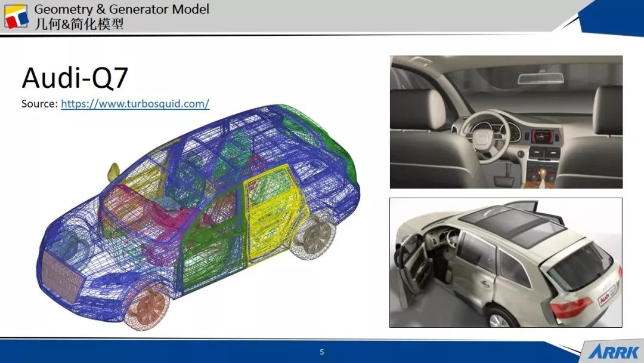Open the turbosquid.com source link
This screenshot has width=644, height=363.
135,103
